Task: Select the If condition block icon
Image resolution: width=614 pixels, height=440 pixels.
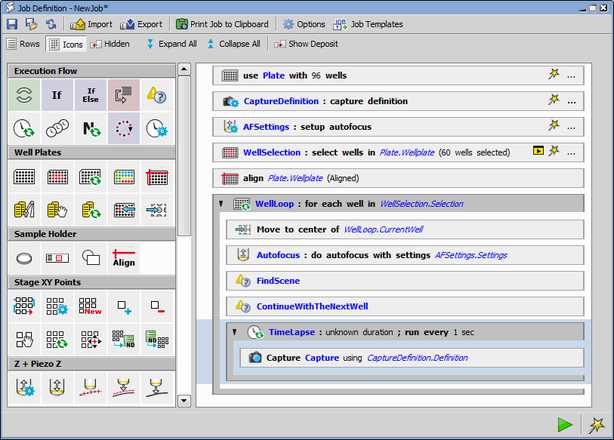Action: (x=59, y=95)
